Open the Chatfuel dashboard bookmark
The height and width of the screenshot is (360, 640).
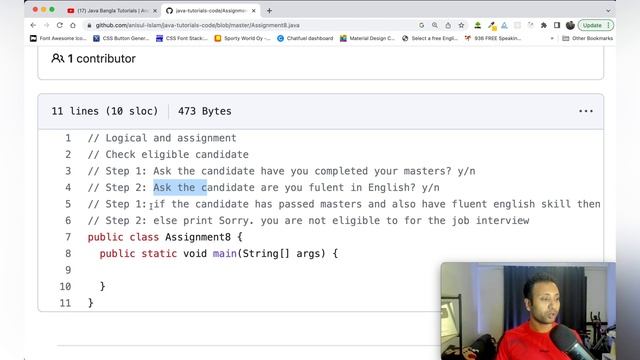click(305, 38)
